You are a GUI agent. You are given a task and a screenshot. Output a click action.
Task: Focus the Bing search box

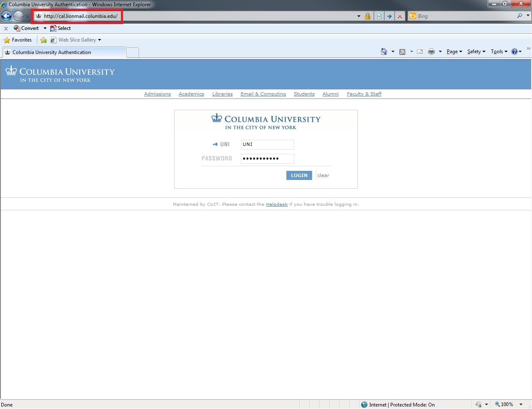(x=465, y=16)
